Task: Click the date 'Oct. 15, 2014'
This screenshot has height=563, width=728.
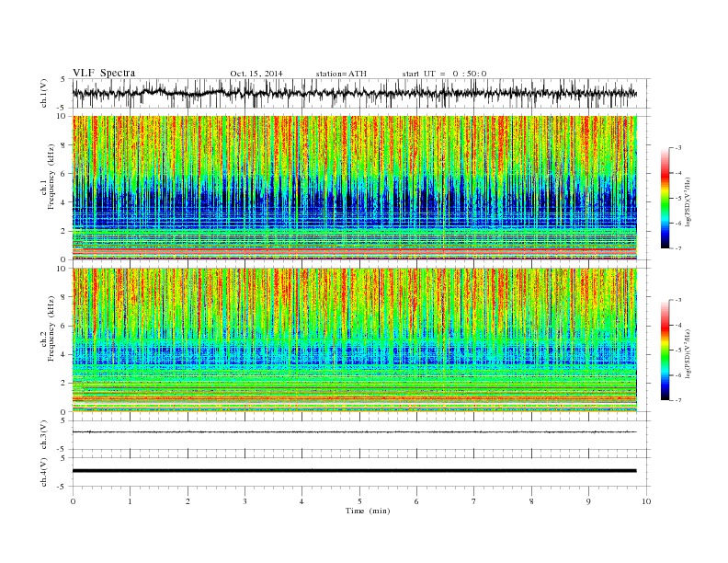Action: click(x=256, y=74)
